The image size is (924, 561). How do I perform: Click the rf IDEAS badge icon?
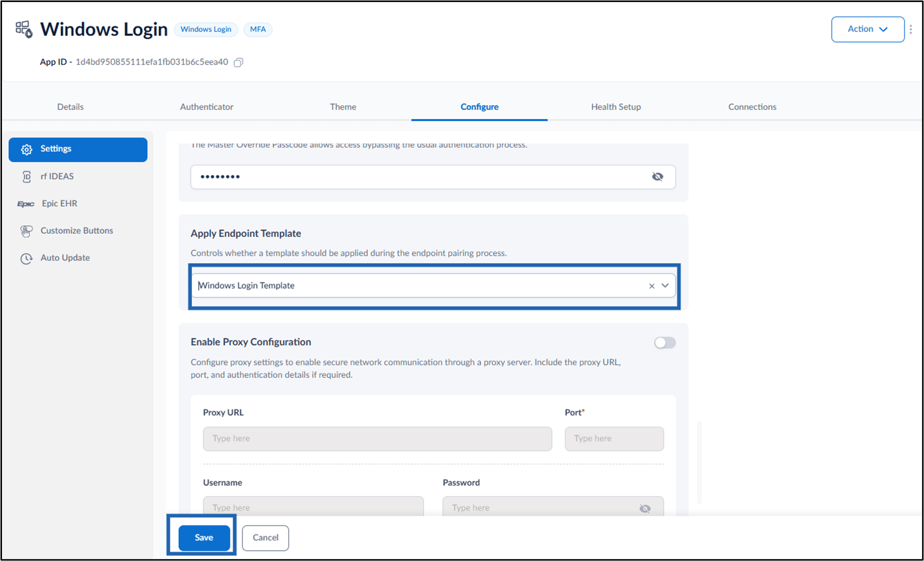[x=27, y=177]
